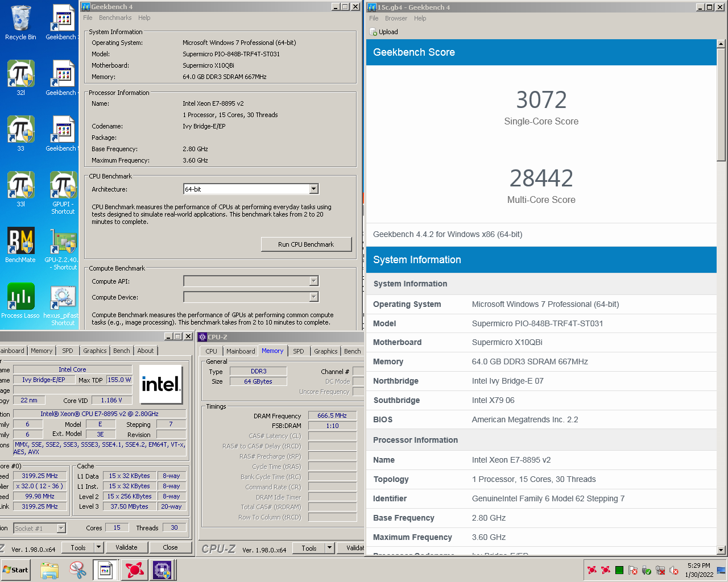Open the Recycle Bin desktop icon
Image resolution: width=728 pixels, height=582 pixels.
click(20, 23)
